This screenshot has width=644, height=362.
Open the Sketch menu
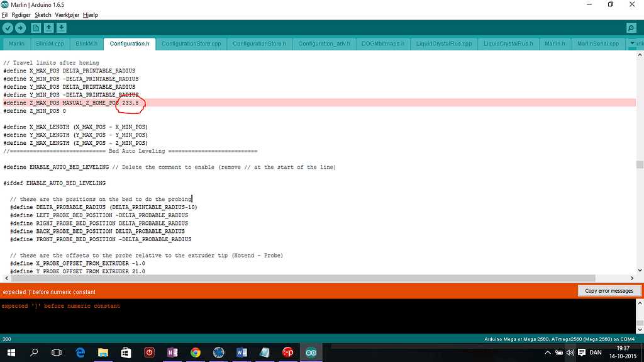coord(43,15)
